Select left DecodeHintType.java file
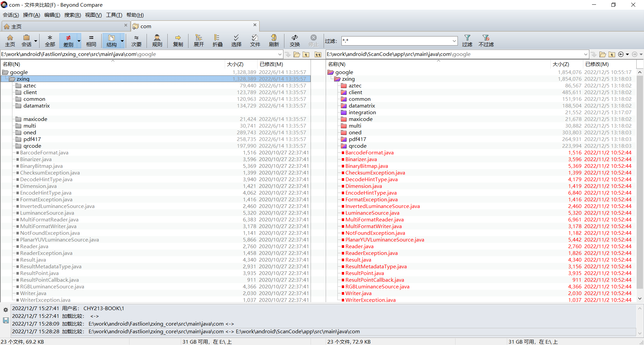The height and width of the screenshot is (345, 644). pos(46,180)
